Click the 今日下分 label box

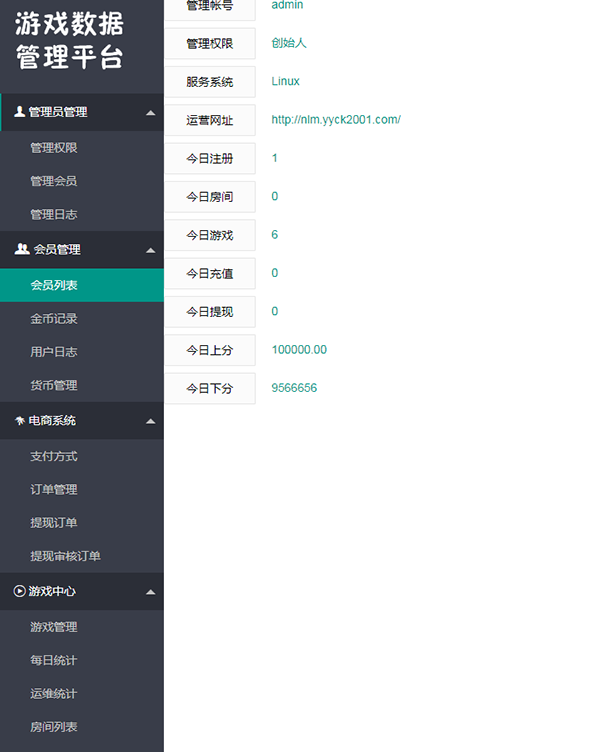coord(210,389)
